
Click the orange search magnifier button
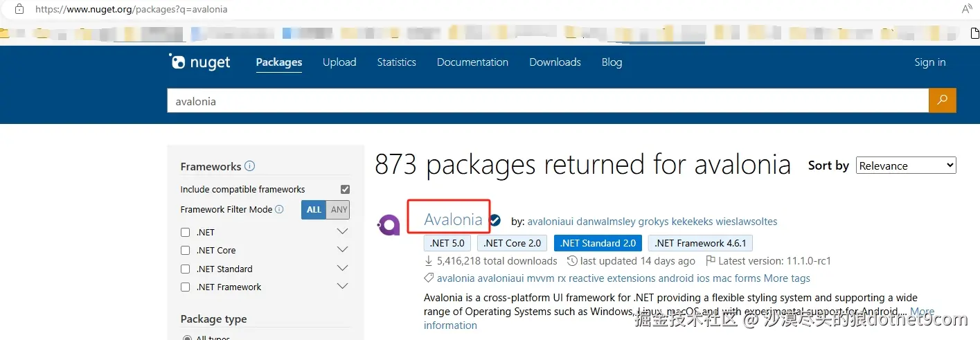pos(942,100)
